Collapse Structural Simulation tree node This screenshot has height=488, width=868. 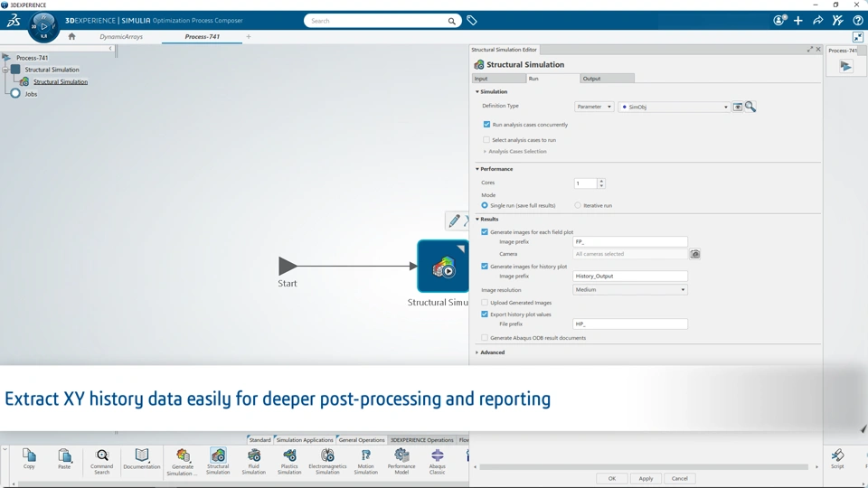pos(5,70)
